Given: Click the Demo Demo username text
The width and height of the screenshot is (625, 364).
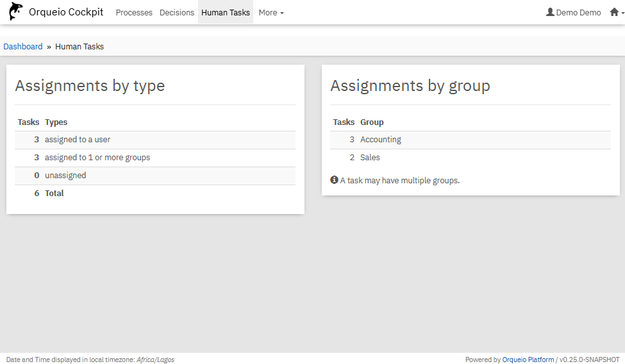Looking at the screenshot, I should (578, 12).
